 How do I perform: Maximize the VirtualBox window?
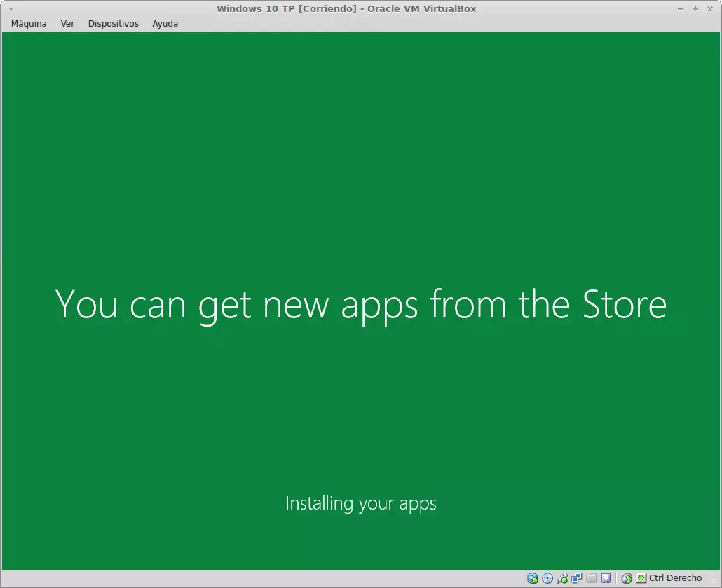(x=695, y=9)
